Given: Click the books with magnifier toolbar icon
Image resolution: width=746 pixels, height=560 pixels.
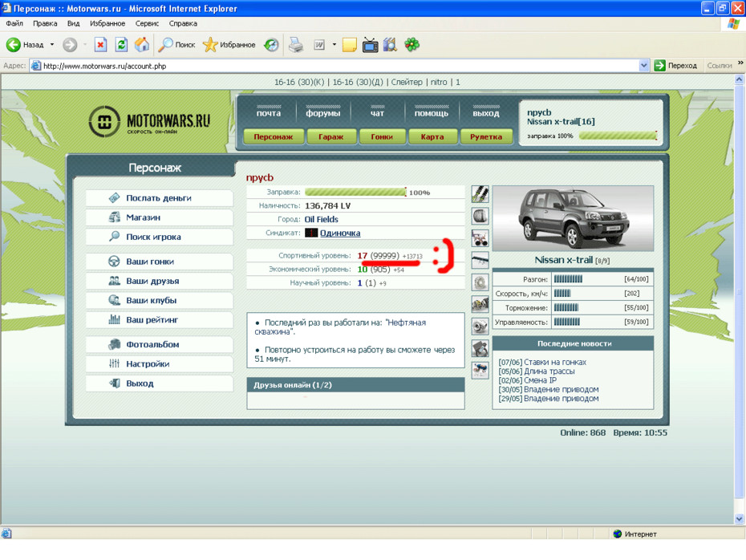Looking at the screenshot, I should [390, 45].
